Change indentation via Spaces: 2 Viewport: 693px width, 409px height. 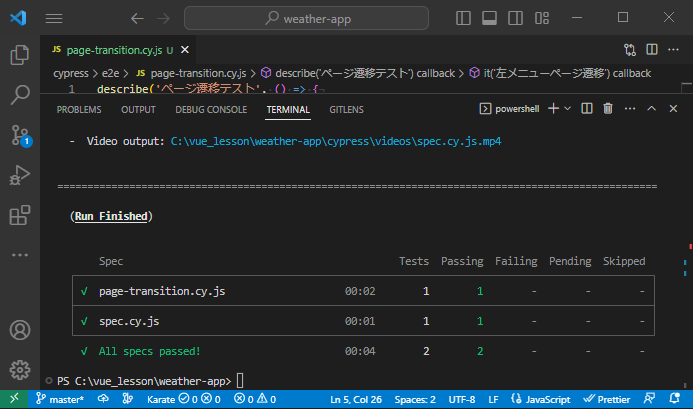(415, 399)
